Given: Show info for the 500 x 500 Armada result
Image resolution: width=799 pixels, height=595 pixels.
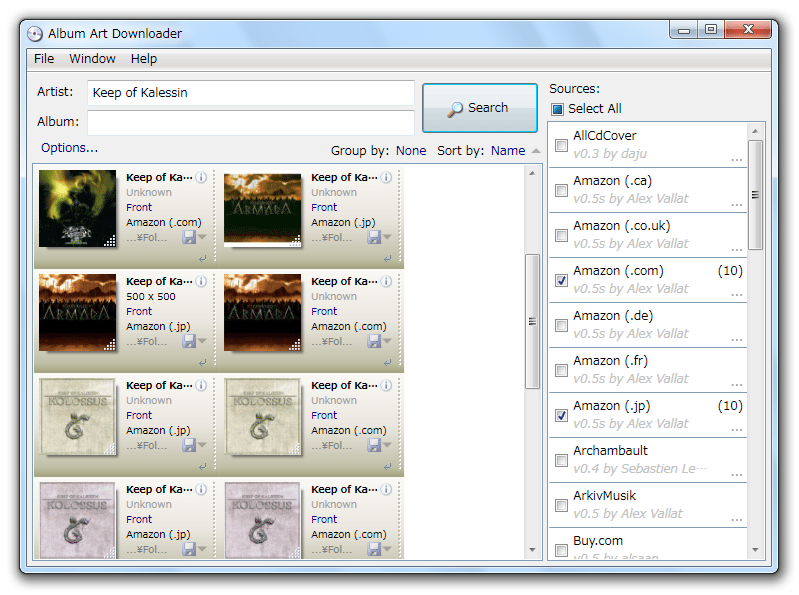Looking at the screenshot, I should point(202,281).
